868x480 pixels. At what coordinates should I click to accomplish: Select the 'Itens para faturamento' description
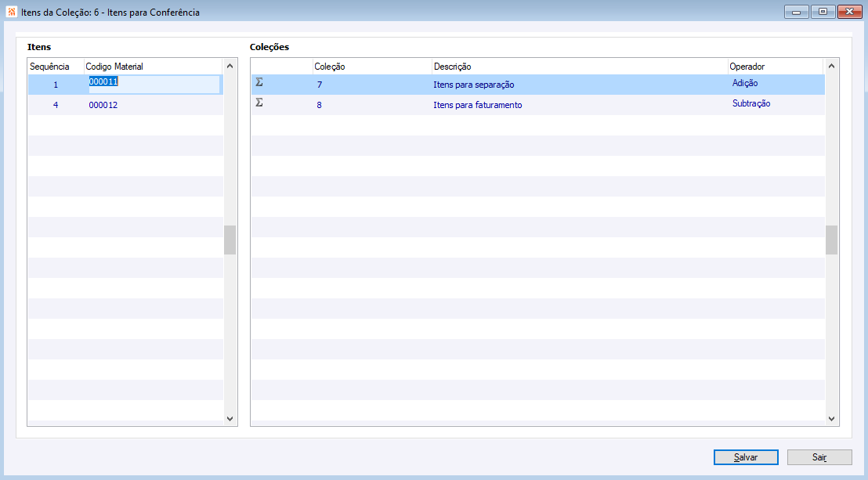click(x=478, y=105)
